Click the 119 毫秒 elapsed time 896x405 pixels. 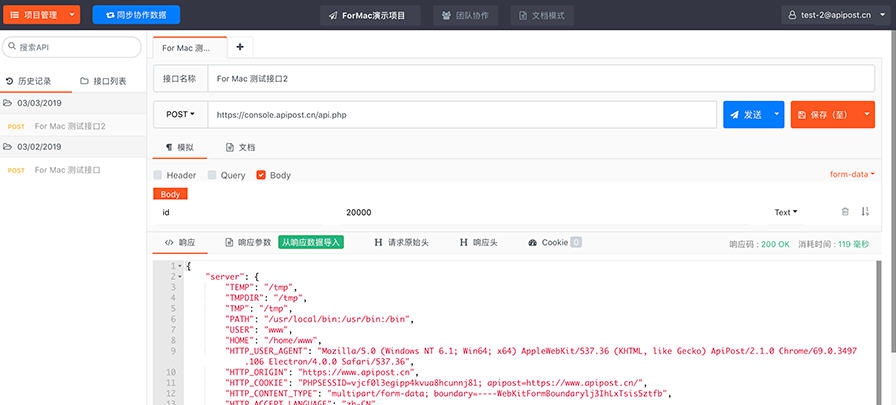tap(853, 244)
